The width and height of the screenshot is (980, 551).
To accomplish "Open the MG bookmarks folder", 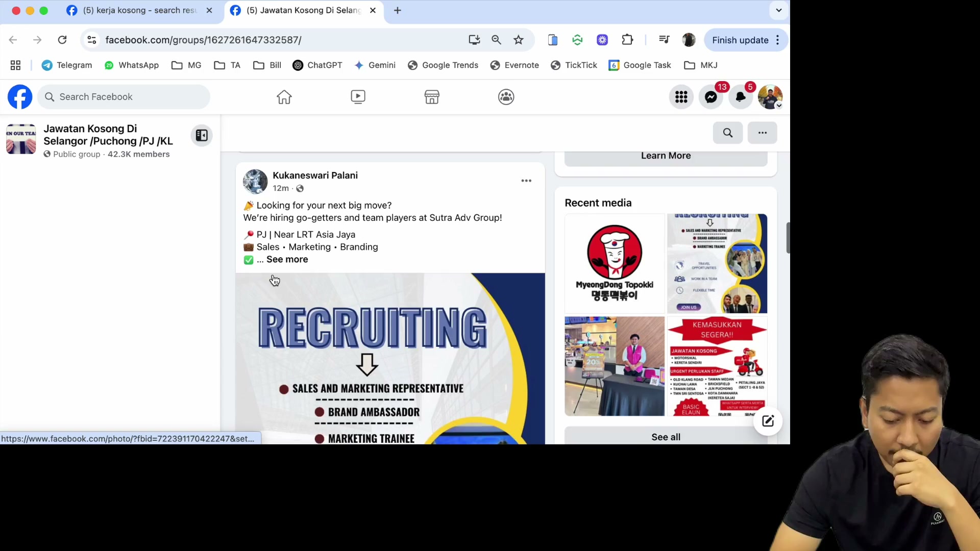I will 186,65.
